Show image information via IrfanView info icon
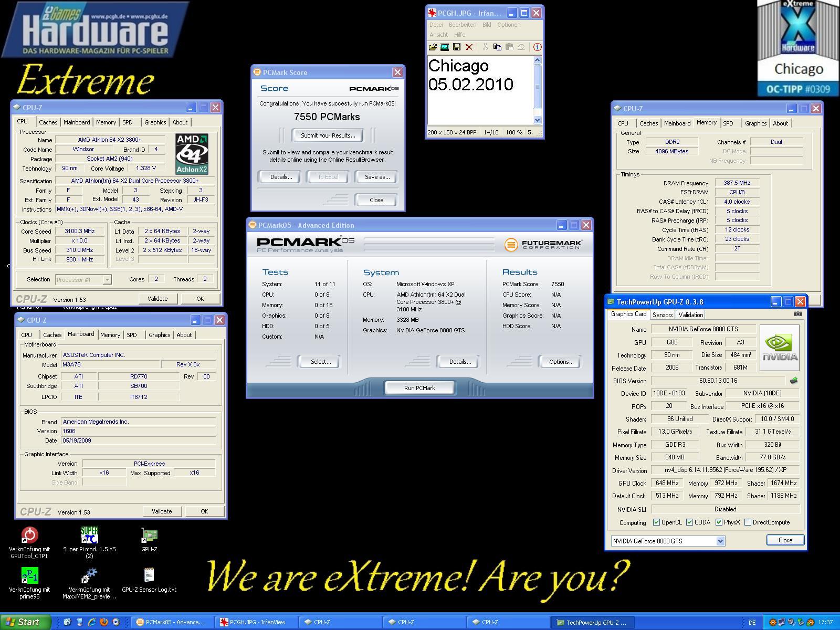 click(x=537, y=47)
